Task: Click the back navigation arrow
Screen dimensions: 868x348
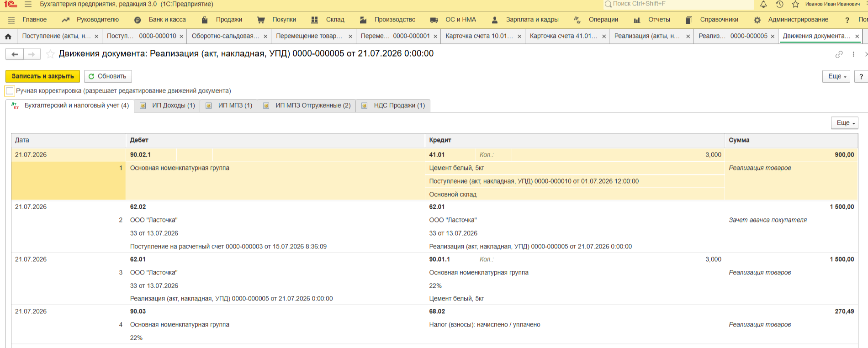Action: (x=15, y=54)
